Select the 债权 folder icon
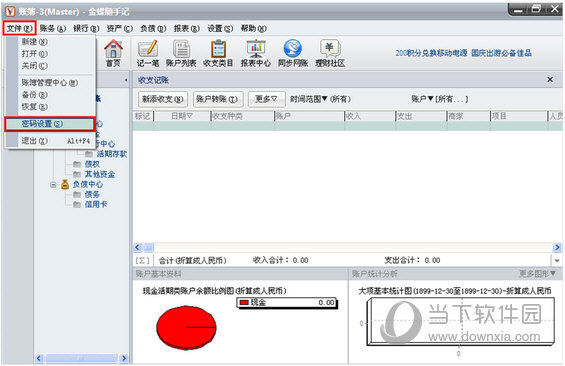 (x=77, y=164)
